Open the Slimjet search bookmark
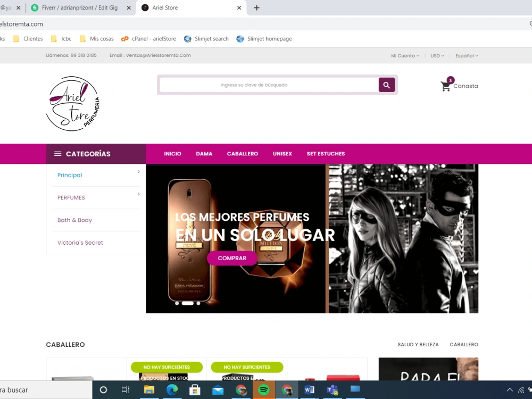 [206, 39]
